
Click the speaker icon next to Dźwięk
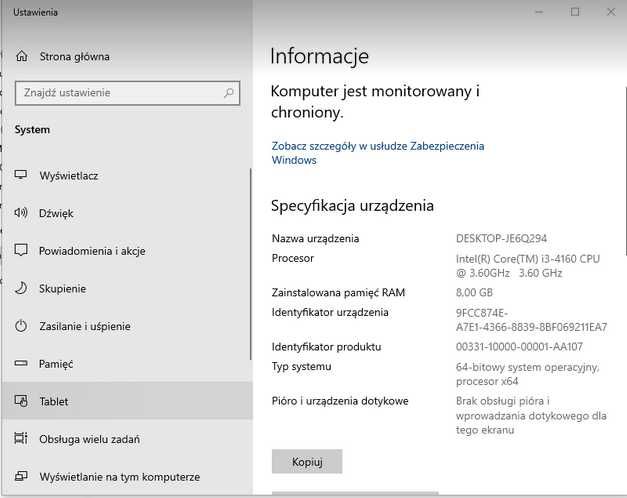click(21, 212)
